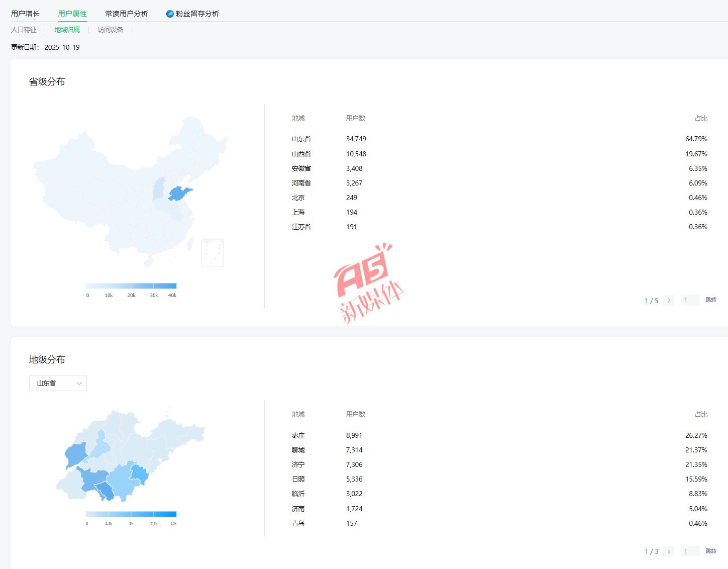Select the 枣庄 row in city table
Viewport: 728px width, 569px height.
pos(298,435)
